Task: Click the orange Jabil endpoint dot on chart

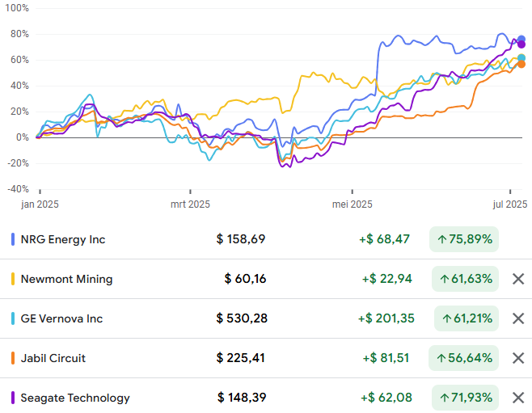Action: (x=521, y=64)
